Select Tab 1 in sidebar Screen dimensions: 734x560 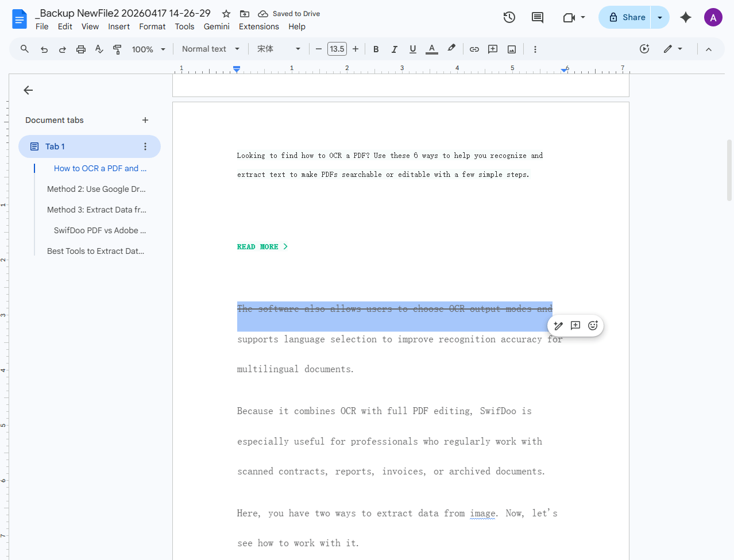pyautogui.click(x=90, y=146)
